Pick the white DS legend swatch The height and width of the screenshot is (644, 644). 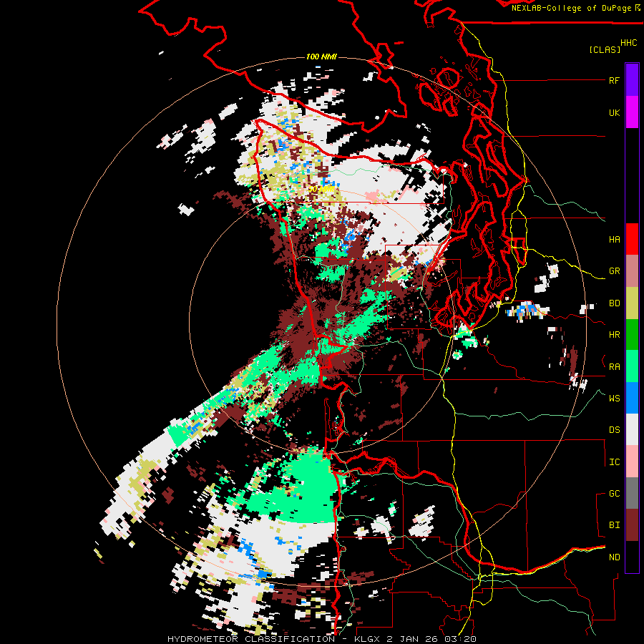tap(632, 430)
